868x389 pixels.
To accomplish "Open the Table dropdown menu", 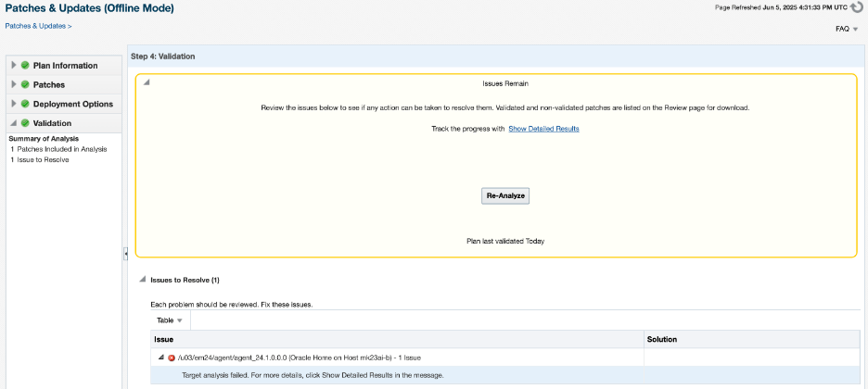I will coord(169,320).
